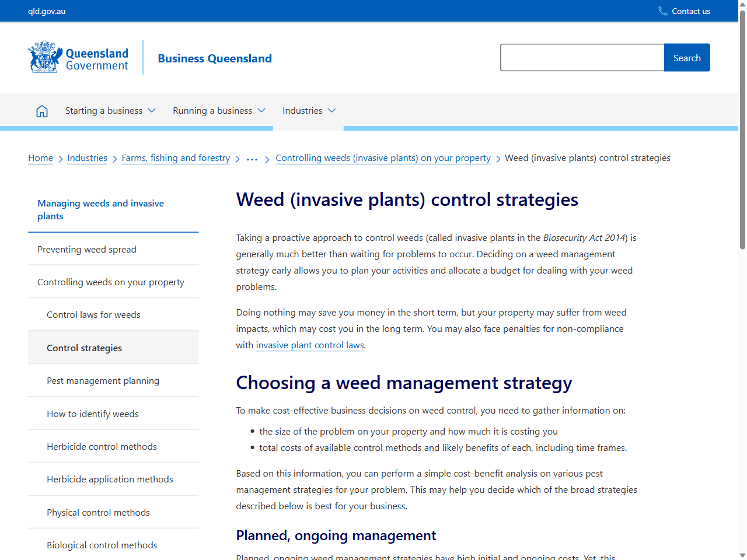Expand the Industries menu chevron

[331, 110]
